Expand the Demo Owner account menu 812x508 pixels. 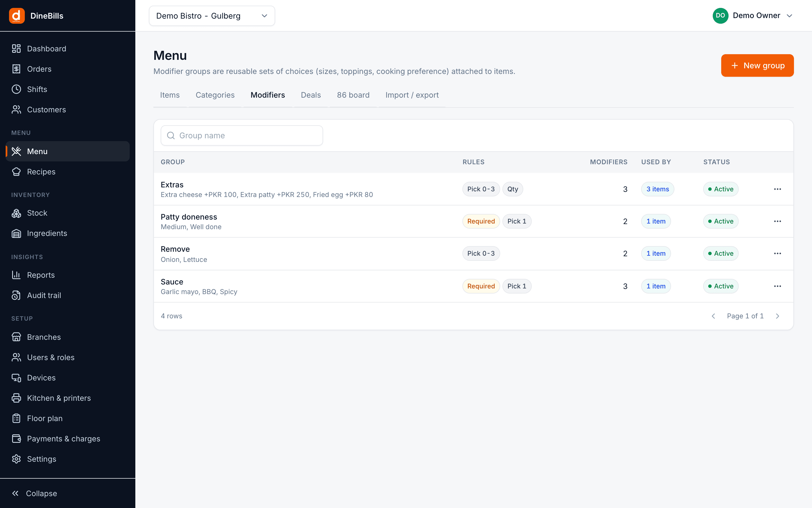click(x=753, y=16)
